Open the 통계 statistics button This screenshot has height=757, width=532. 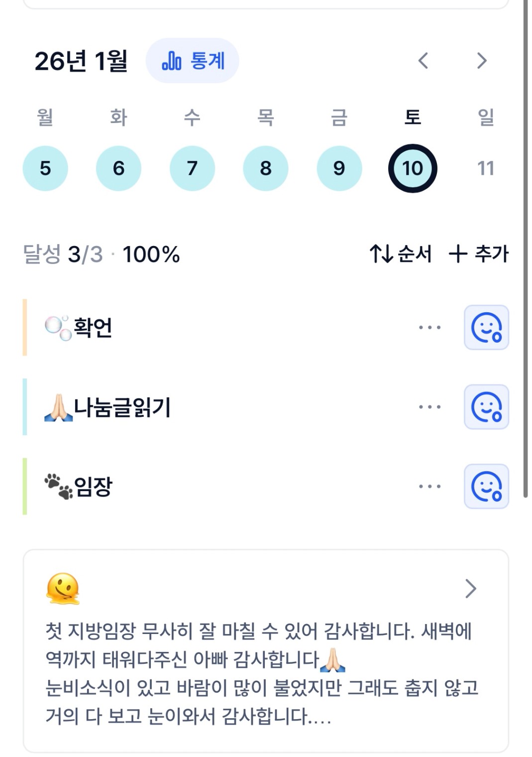193,61
